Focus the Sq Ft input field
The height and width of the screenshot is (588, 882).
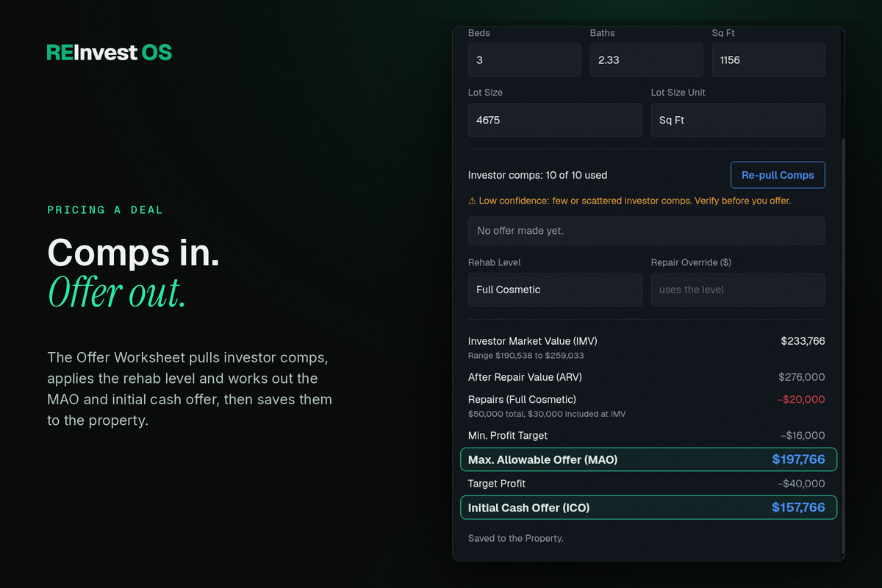768,60
